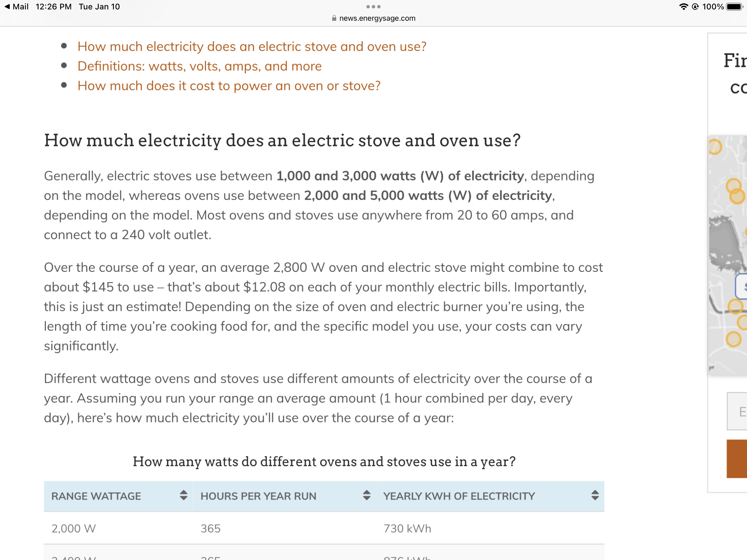
Task: Tap the bottom yellow circle map marker
Action: click(x=733, y=339)
